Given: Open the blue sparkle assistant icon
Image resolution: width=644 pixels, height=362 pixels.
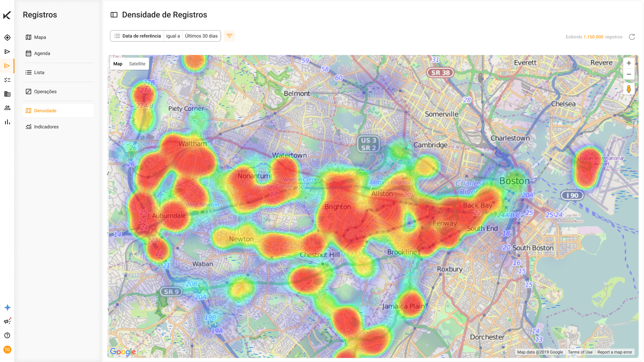Looking at the screenshot, I should (7, 307).
